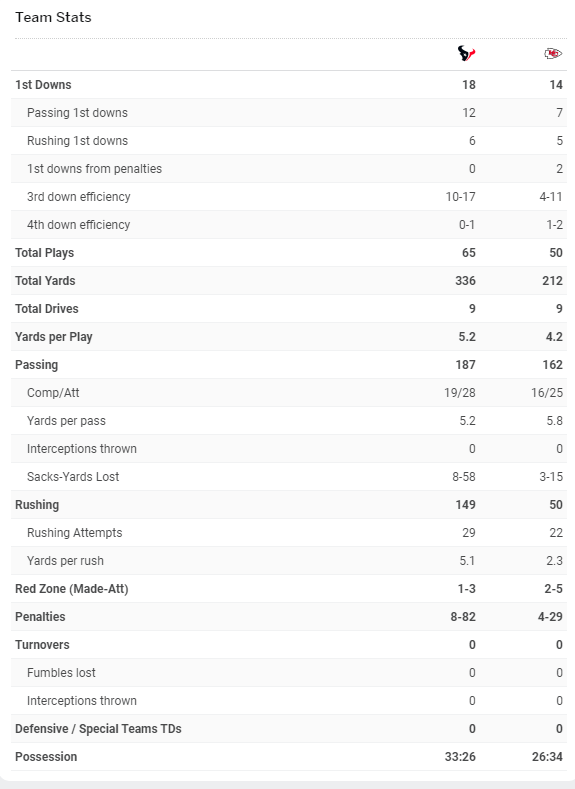This screenshot has height=789, width=575.
Task: Click the Yards per Play label
Action: (54, 337)
